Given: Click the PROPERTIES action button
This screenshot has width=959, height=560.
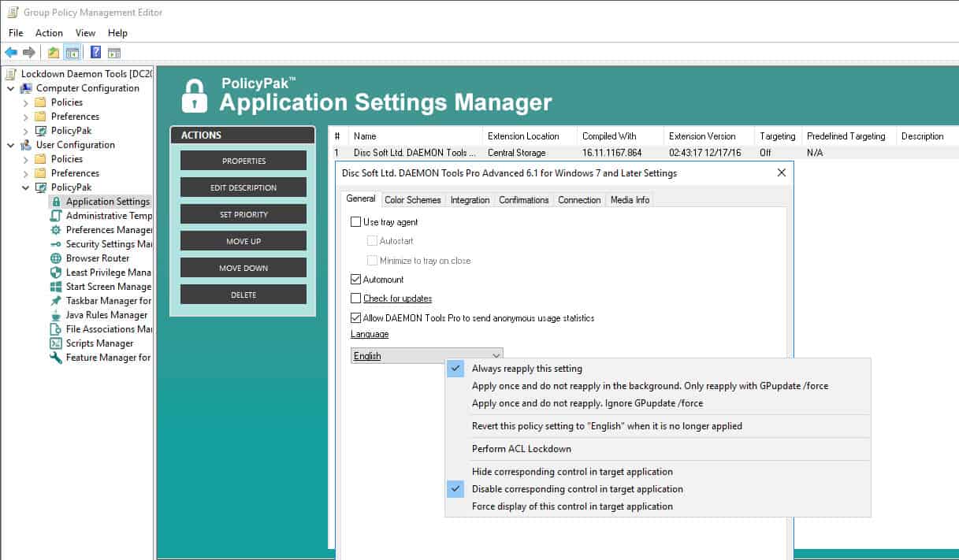Looking at the screenshot, I should [243, 161].
